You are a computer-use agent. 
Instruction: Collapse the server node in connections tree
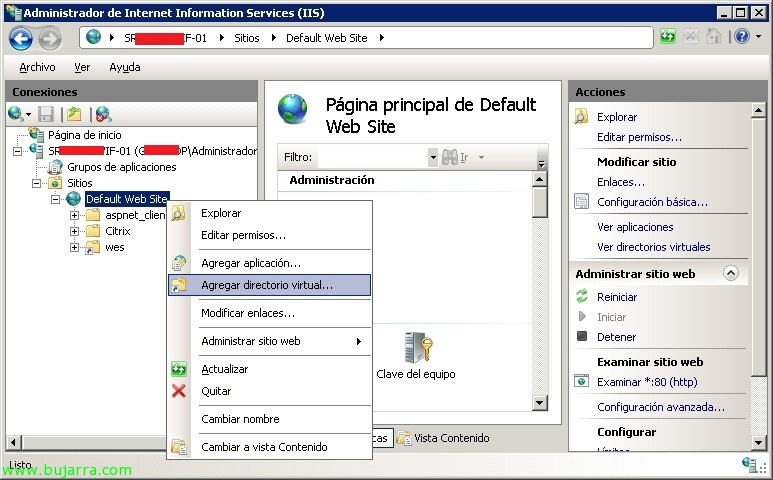17,151
